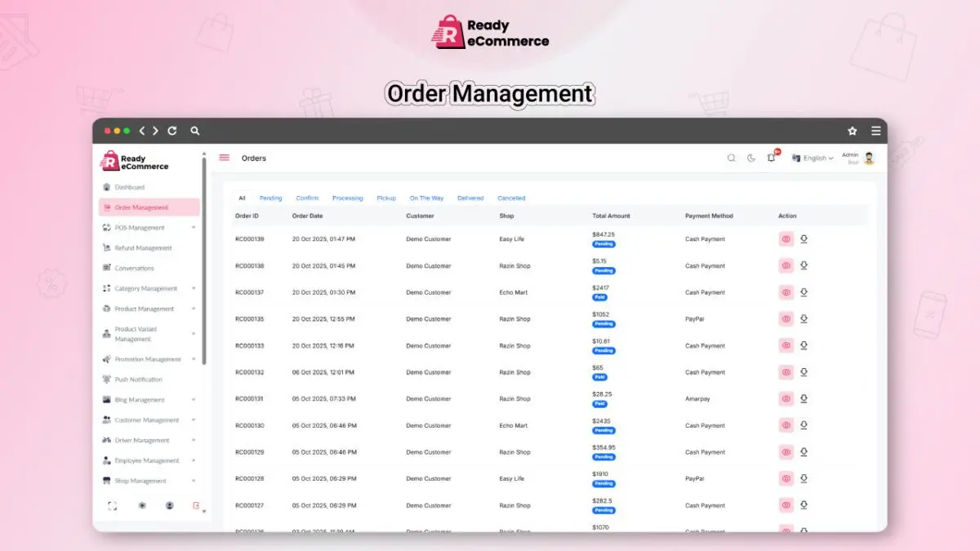Screen dimensions: 980x551
Task: Open the English language dropdown
Action: (x=813, y=158)
